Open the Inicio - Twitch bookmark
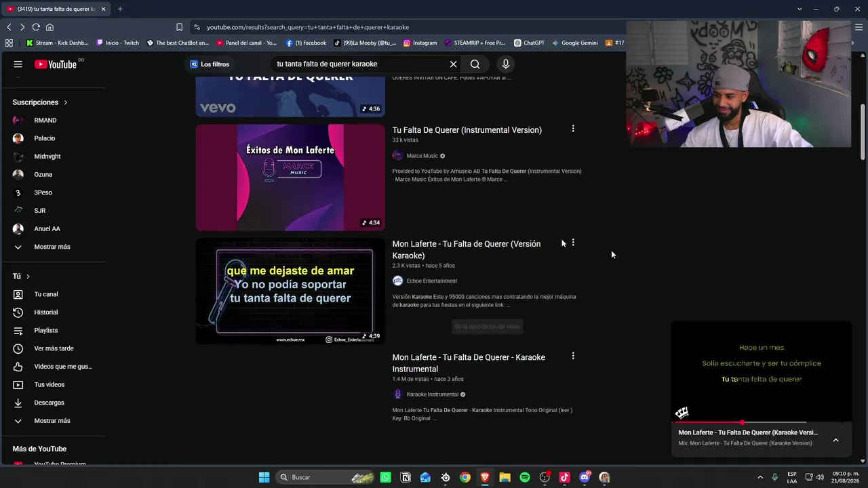868x488 pixels. pyautogui.click(x=117, y=43)
